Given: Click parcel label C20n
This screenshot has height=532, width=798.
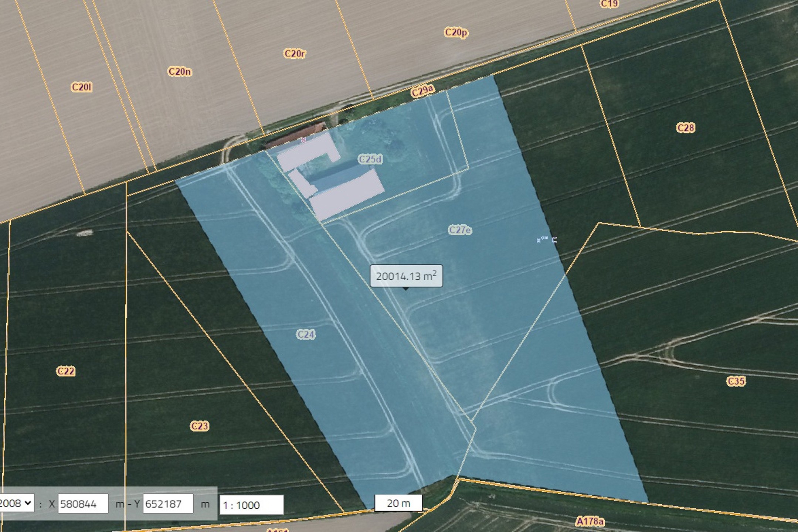Looking at the screenshot, I should (180, 71).
